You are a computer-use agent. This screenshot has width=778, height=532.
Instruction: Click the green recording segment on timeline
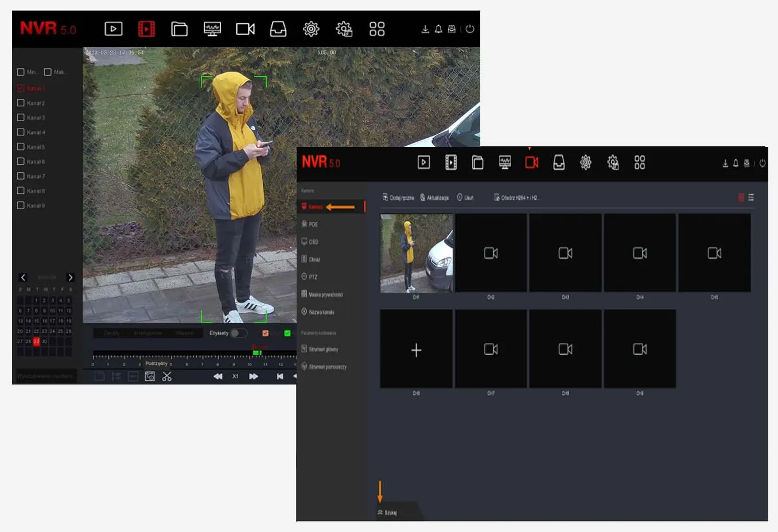pos(257,352)
